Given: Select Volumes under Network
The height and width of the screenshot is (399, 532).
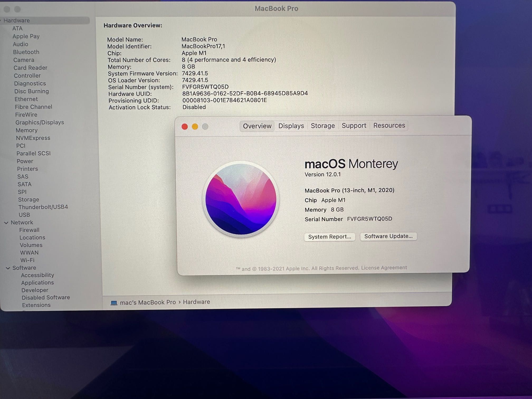Looking at the screenshot, I should pos(31,245).
